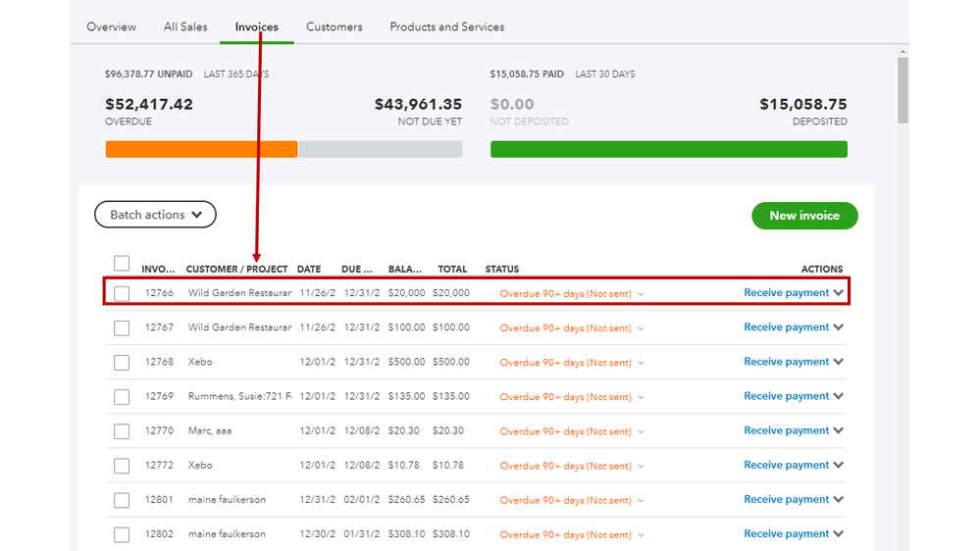Receive payment for invoice 12770

[x=786, y=429]
